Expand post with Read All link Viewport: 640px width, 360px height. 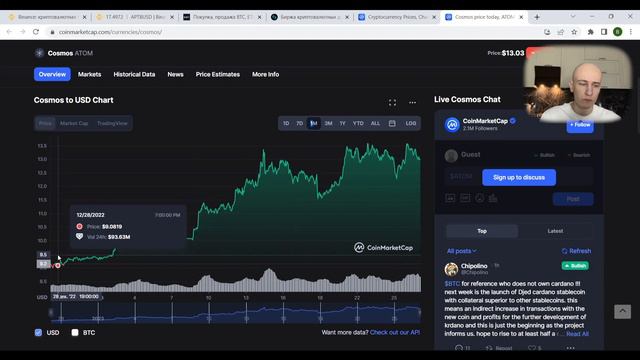[x=577, y=334]
